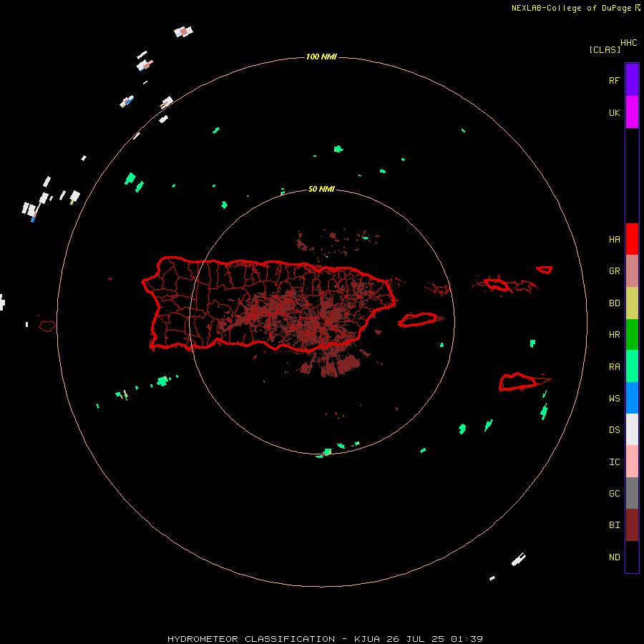Screen dimensions: 644x644
Task: Click the GR legend color swatch
Action: pos(632,271)
